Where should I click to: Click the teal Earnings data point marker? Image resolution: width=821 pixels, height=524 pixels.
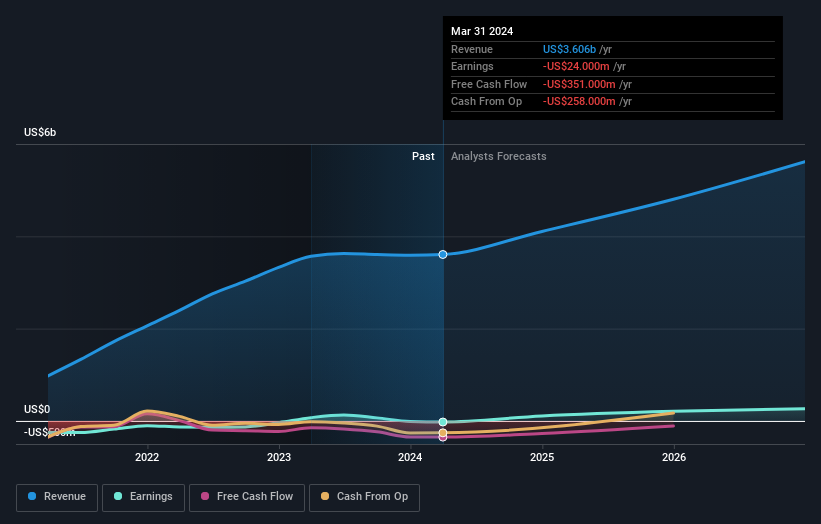pos(443,422)
